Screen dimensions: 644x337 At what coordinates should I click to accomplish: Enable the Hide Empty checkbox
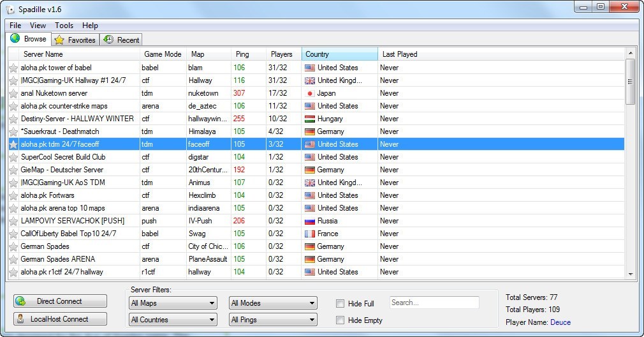pos(340,320)
